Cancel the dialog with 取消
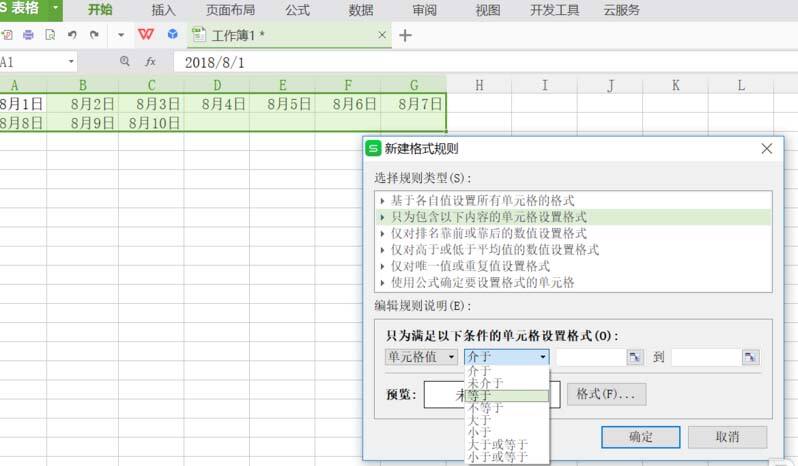The width and height of the screenshot is (798, 466). point(727,437)
